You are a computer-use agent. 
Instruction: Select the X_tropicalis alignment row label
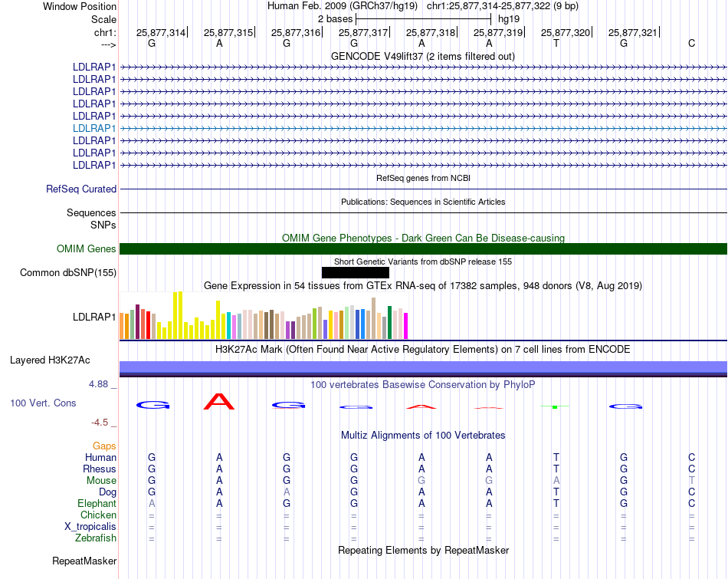[90, 527]
